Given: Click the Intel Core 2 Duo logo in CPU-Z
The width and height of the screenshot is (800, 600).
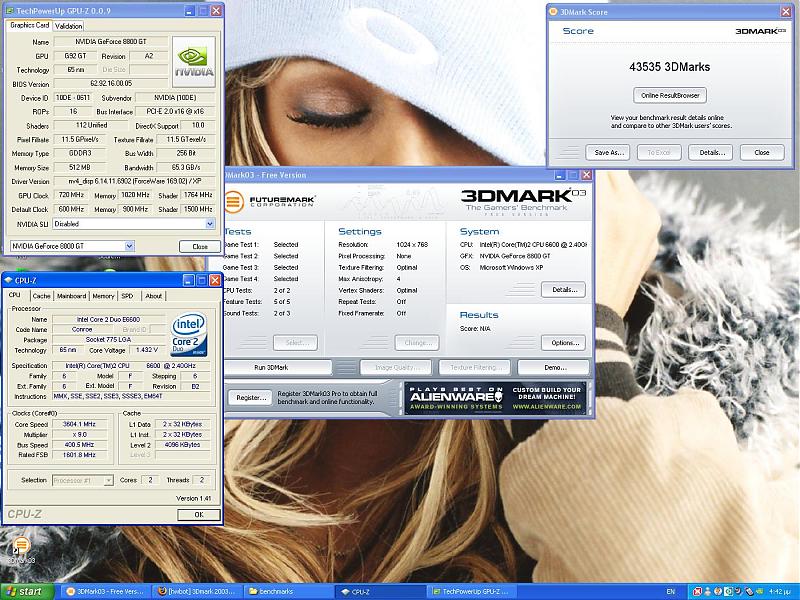Looking at the screenshot, I should coord(189,334).
